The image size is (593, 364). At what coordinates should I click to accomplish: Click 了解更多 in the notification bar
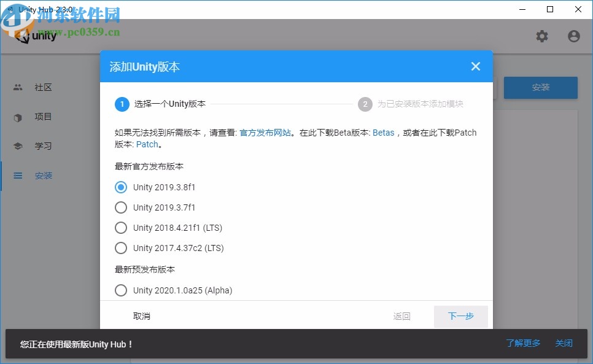523,343
